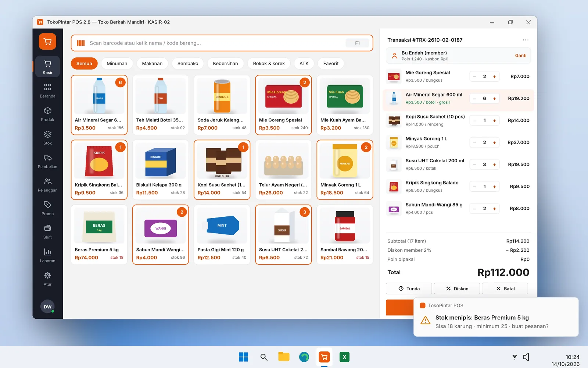
Task: Click the Tunda hold button
Action: point(409,289)
